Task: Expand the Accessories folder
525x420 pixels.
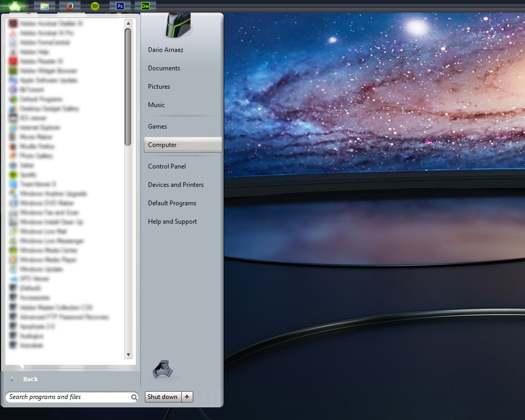Action: [x=35, y=298]
